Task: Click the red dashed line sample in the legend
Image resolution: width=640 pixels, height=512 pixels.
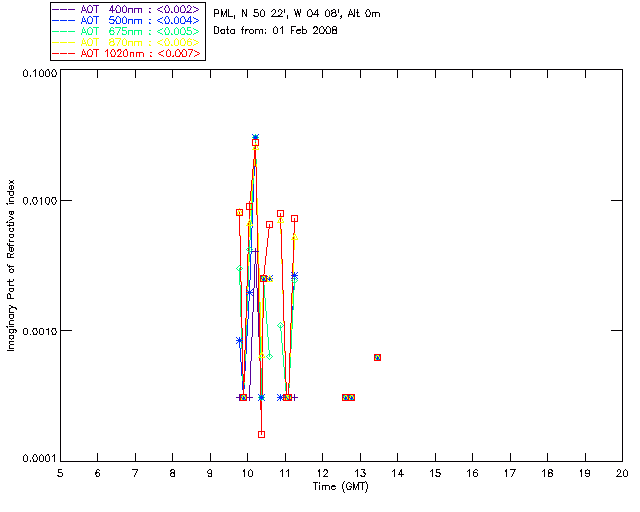Action: (x=64, y=53)
